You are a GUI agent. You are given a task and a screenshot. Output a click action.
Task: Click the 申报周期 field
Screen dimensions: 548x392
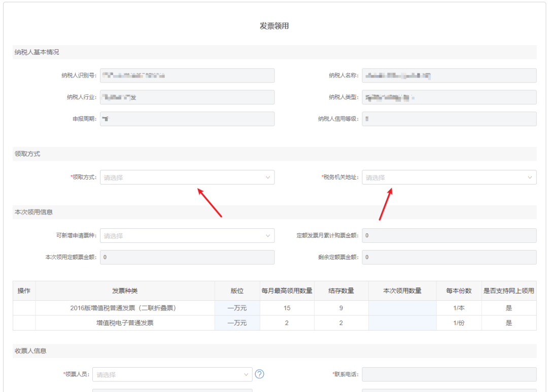tap(187, 119)
